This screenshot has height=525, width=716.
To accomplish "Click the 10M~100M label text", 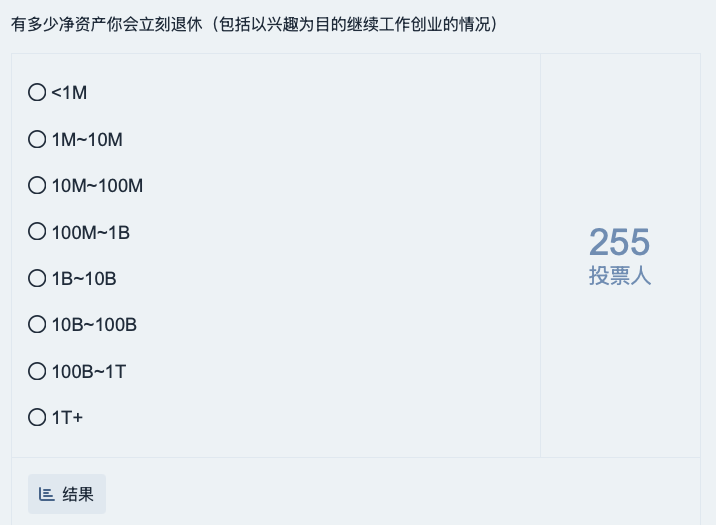I will (x=97, y=186).
